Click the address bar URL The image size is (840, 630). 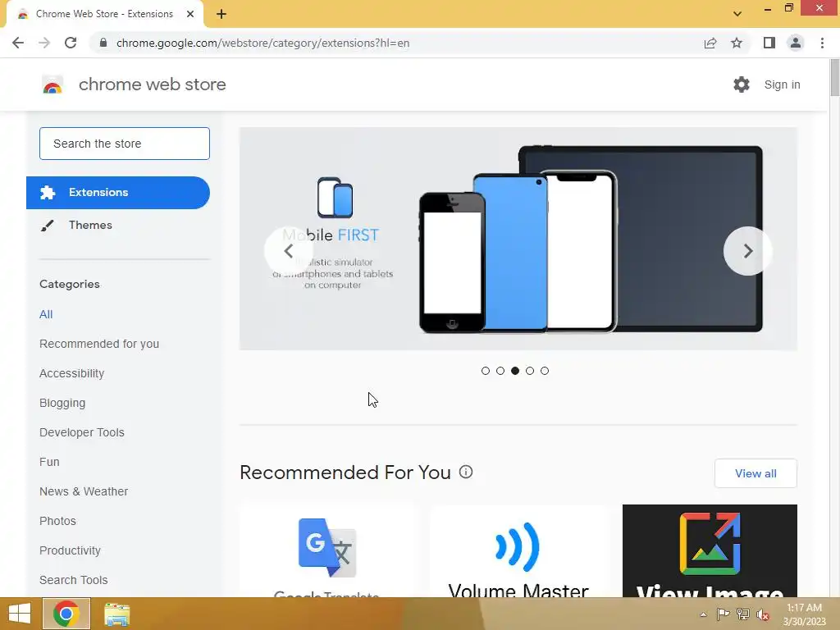[x=262, y=43]
